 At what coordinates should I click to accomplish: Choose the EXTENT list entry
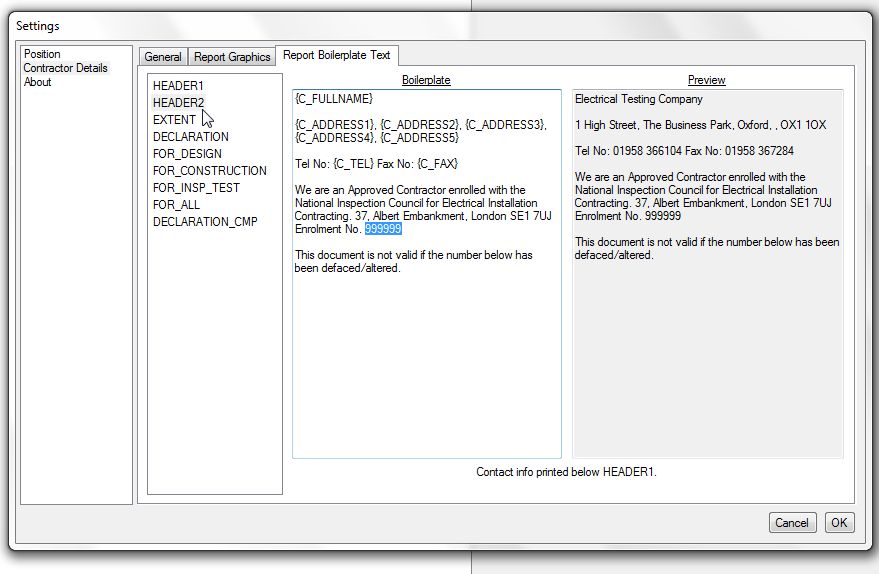pyautogui.click(x=174, y=119)
